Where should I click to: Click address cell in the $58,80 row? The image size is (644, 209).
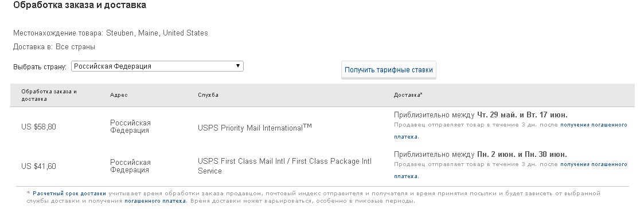tap(130, 127)
